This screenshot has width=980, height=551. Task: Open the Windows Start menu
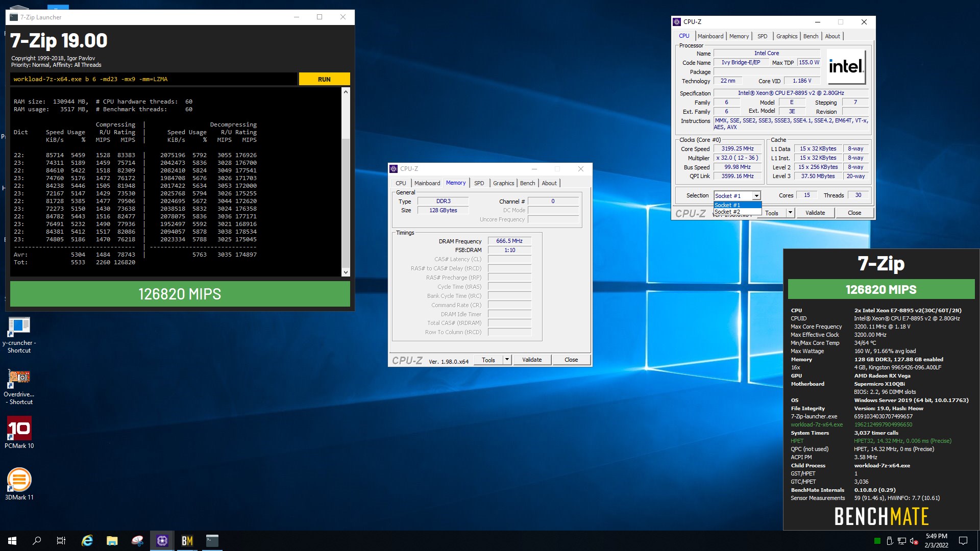(x=12, y=541)
